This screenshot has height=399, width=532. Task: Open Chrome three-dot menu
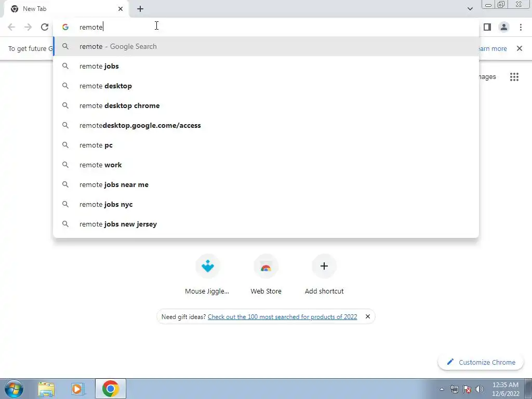(521, 27)
